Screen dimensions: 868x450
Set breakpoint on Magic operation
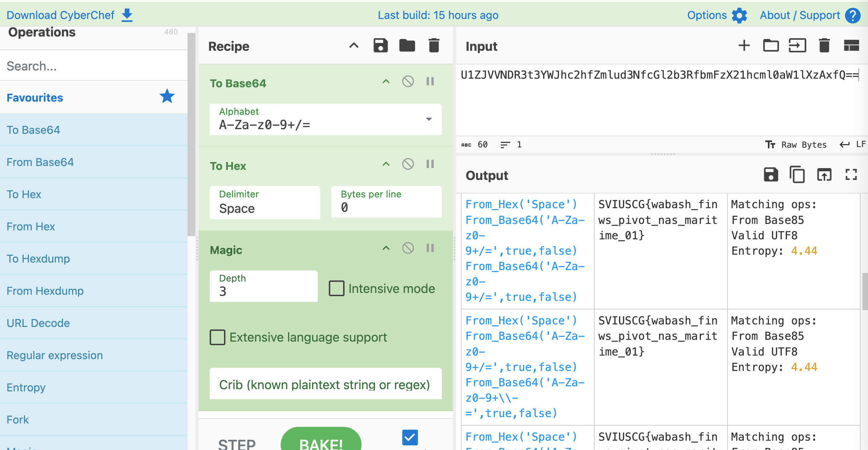tap(430, 248)
